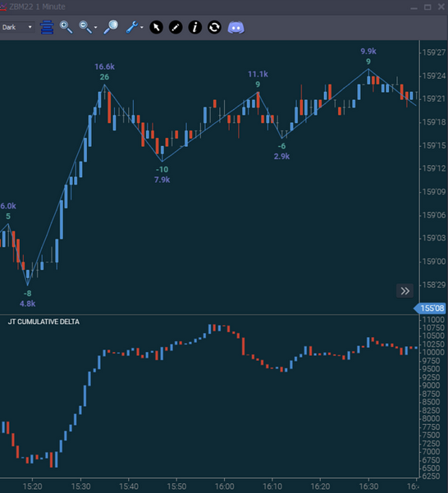Click the 7.9k swing volume label
This screenshot has height=493, width=448.
click(x=162, y=180)
